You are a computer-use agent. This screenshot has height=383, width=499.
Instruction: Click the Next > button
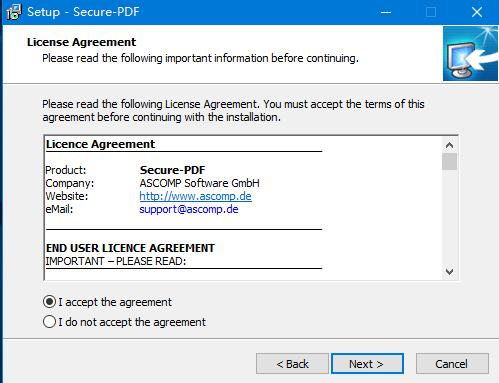pos(367,364)
